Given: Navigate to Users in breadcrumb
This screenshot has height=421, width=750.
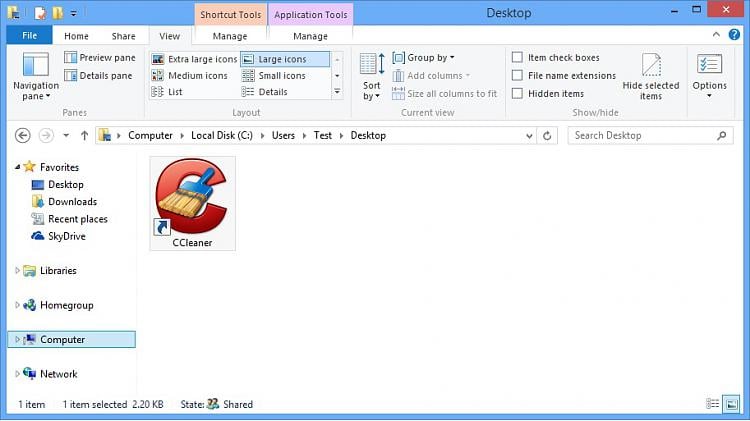Looking at the screenshot, I should pos(284,136).
